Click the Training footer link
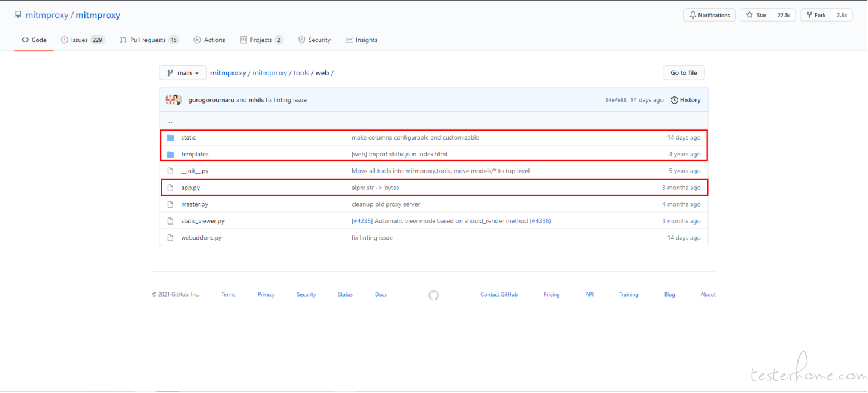Screen dimensions: 868x393 [x=629, y=295]
